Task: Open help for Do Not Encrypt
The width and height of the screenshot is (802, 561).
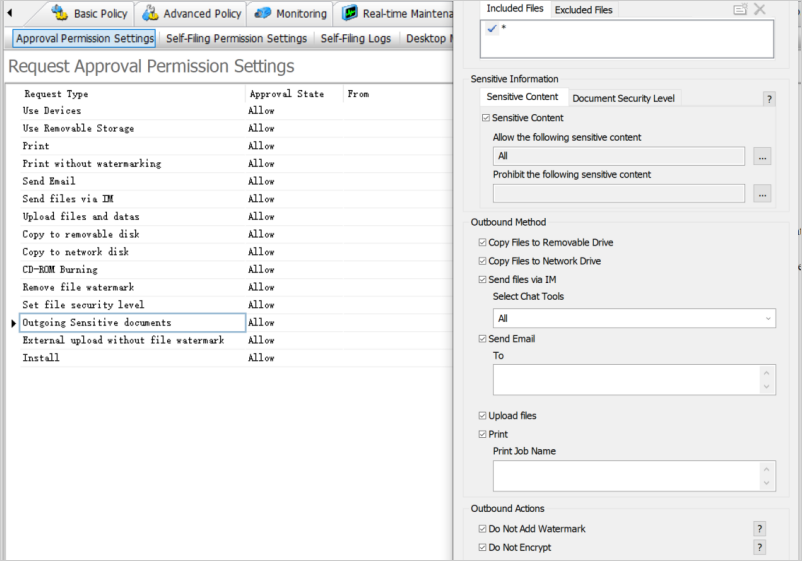Action: point(760,547)
